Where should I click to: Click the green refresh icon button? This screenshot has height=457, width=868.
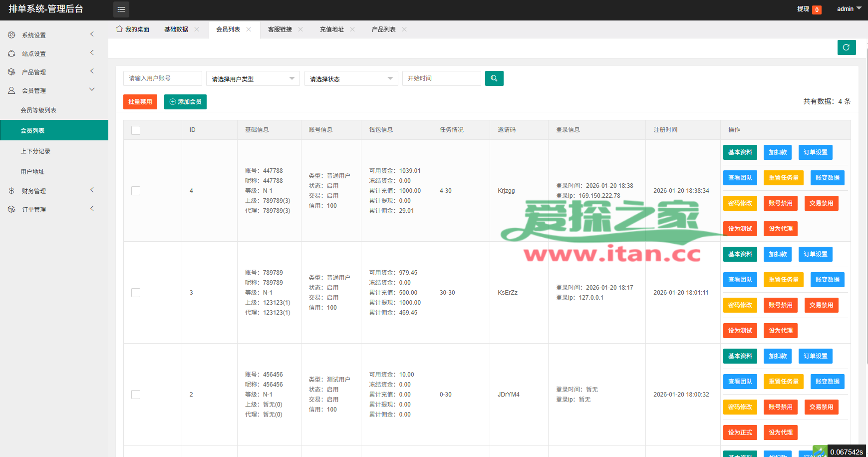tap(846, 47)
